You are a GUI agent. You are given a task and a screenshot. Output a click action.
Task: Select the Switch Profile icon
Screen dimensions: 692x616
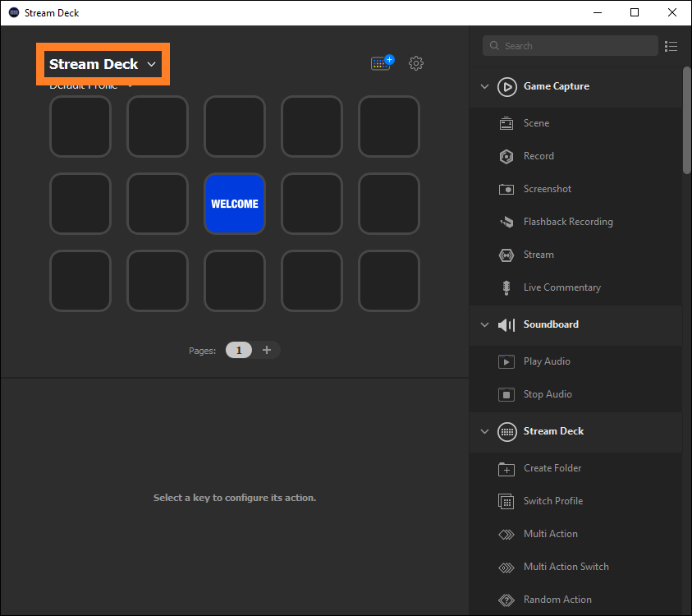506,502
